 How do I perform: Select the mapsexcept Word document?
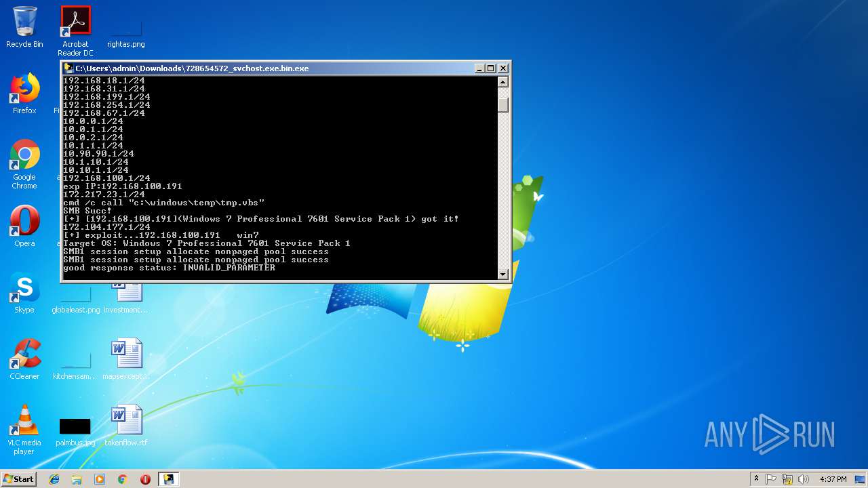126,359
